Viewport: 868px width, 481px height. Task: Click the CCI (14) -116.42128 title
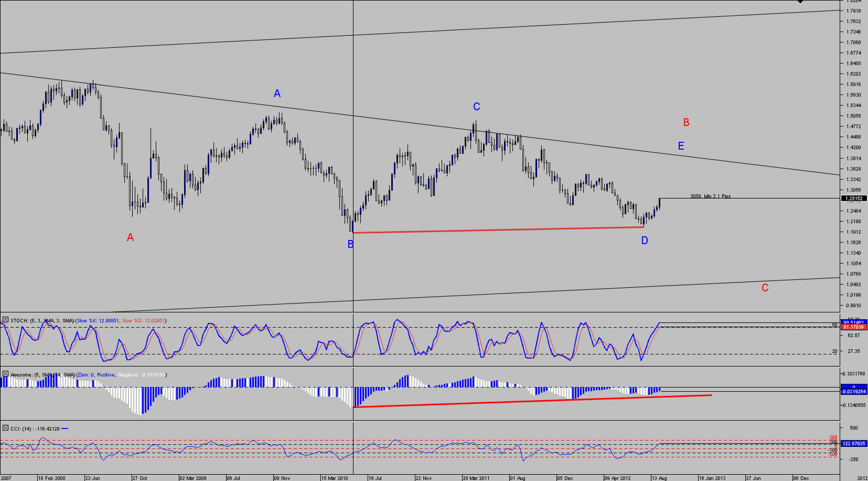[35, 429]
